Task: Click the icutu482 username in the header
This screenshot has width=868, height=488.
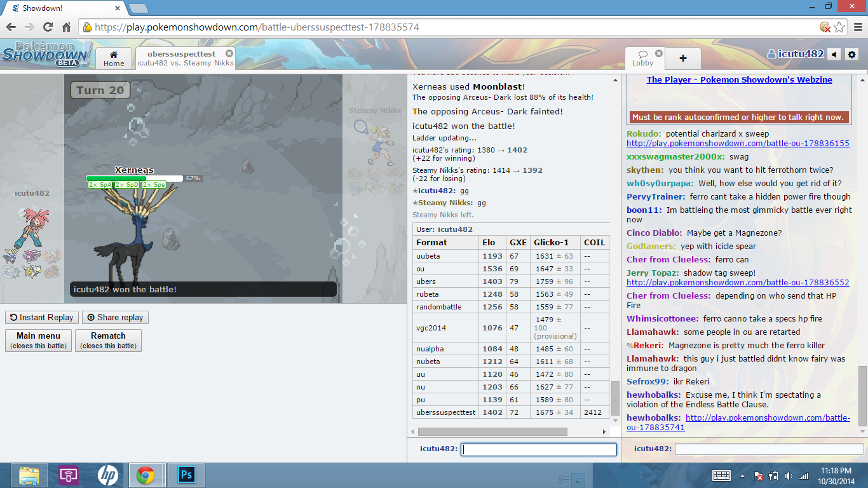Action: (x=796, y=55)
